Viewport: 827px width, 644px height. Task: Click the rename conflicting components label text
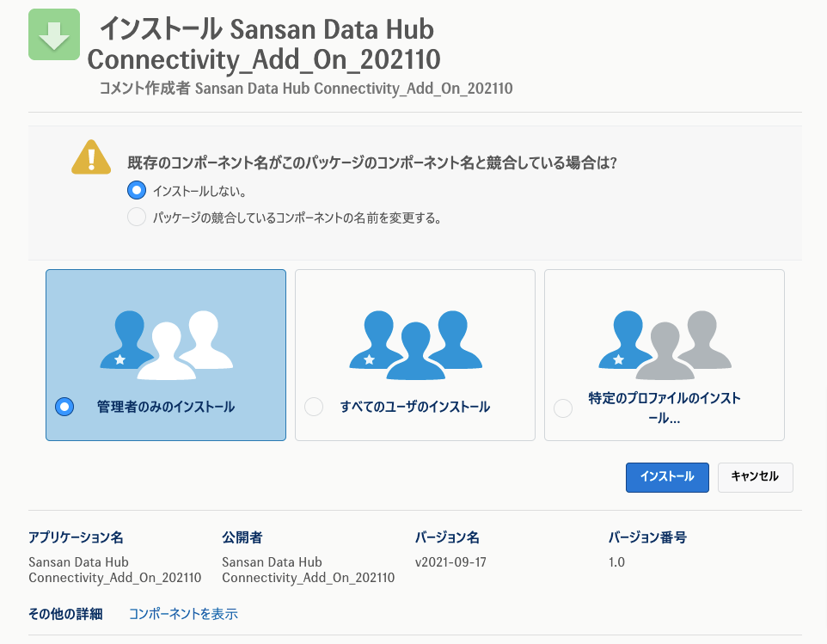[297, 218]
